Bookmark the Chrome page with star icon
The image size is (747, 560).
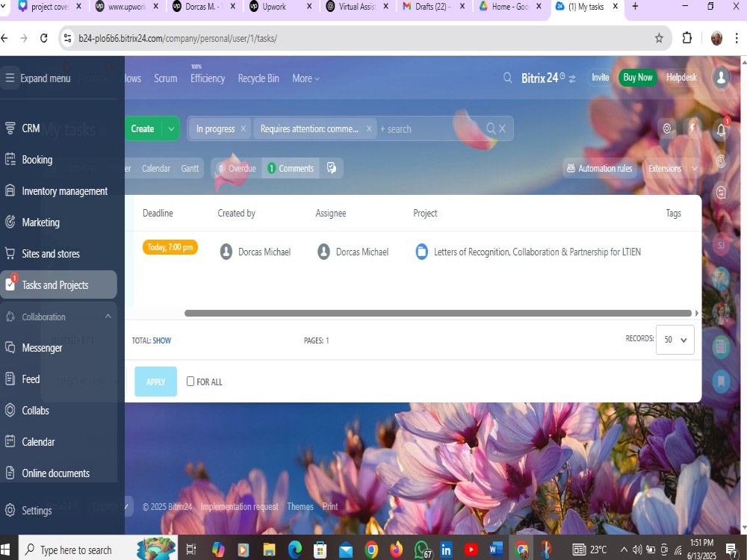click(659, 38)
